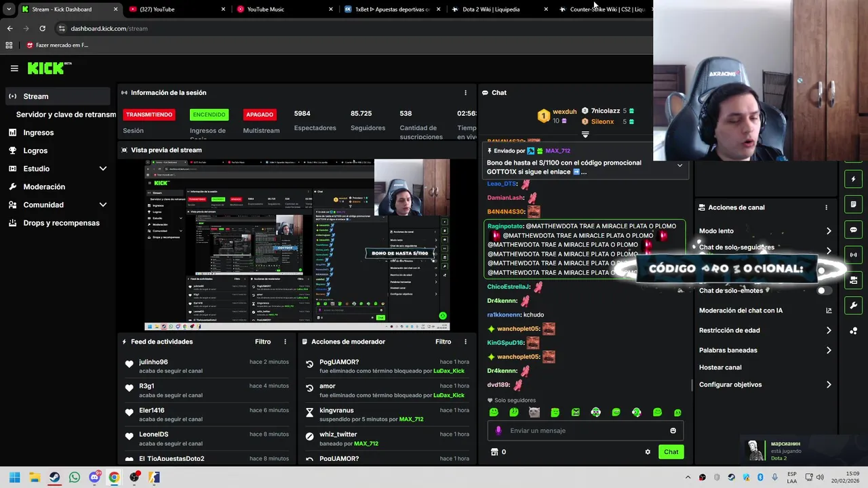This screenshot has width=868, height=488.
Task: Click the browser address bar
Action: pos(353,28)
